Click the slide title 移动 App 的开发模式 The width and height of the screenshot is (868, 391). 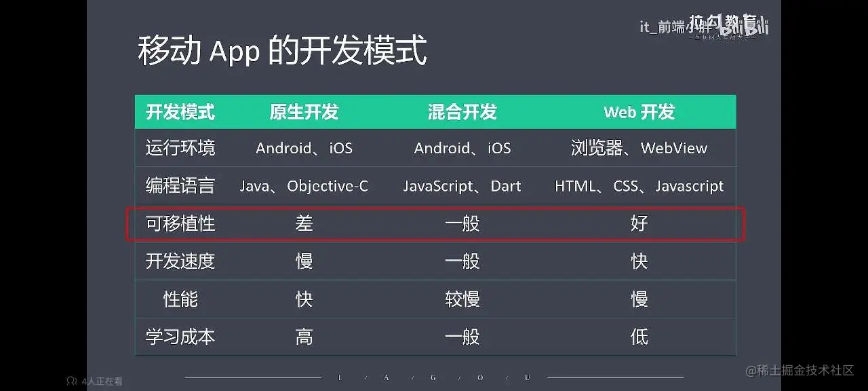pos(282,51)
